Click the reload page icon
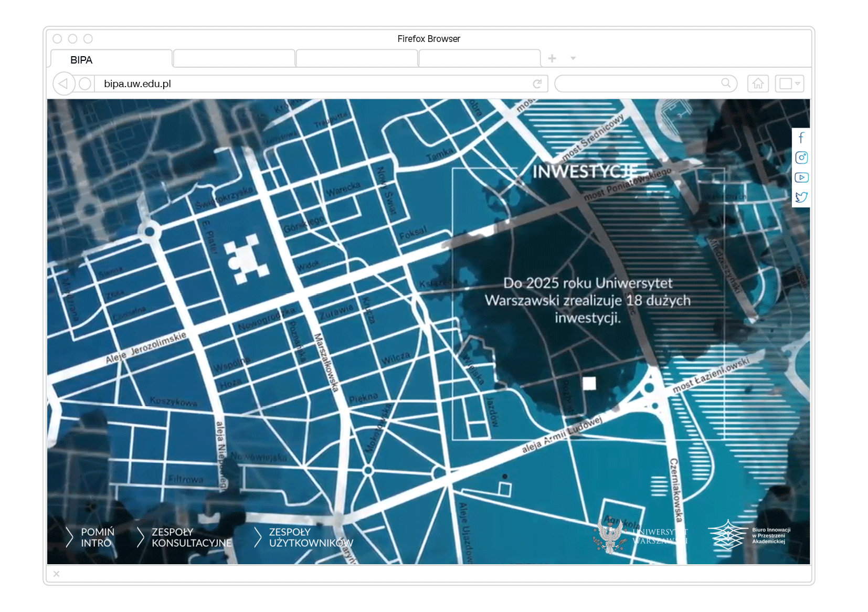868x612 pixels. pos(537,83)
